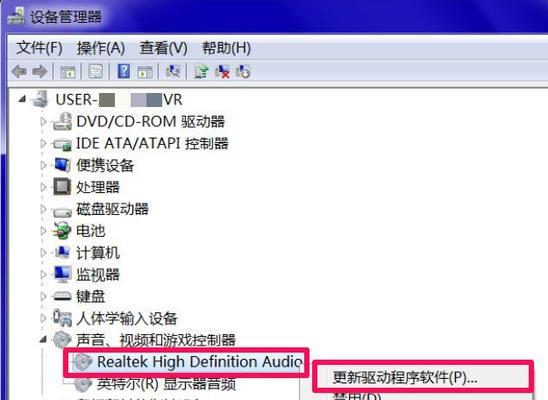Expand the 处理器 category arrow
Image resolution: width=548 pixels, height=400 pixels.
click(43, 187)
